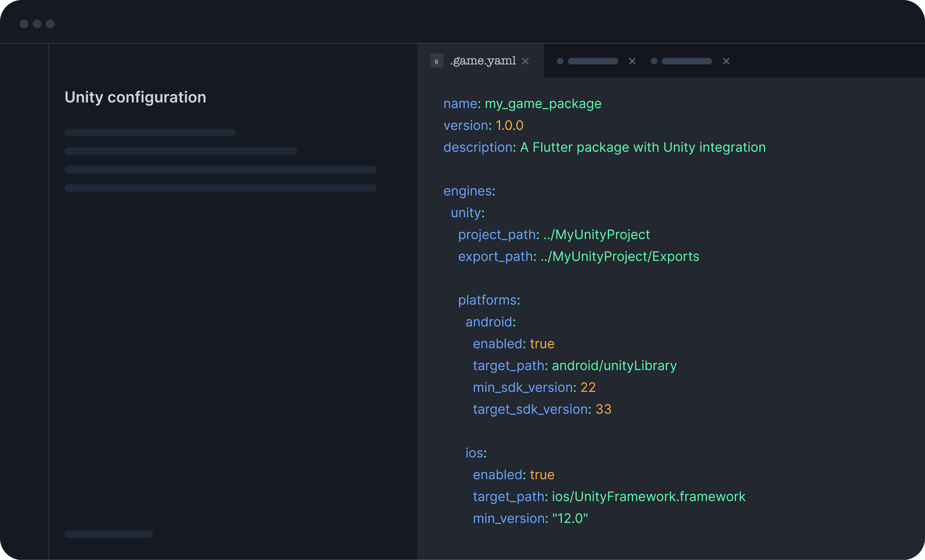
Task: Click the export_path ../MyUnityProject/Exports value
Action: [619, 256]
